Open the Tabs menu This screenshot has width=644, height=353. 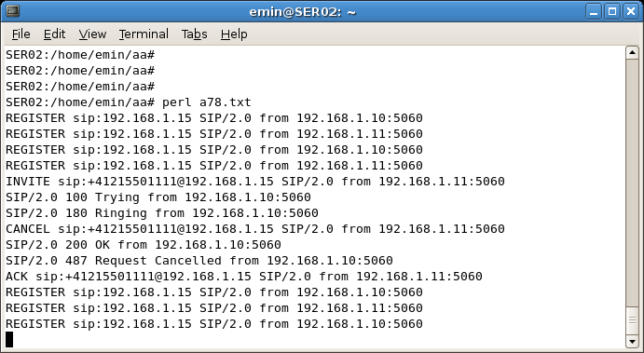tap(194, 34)
